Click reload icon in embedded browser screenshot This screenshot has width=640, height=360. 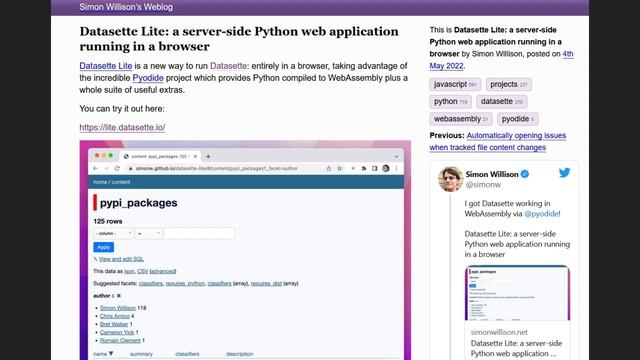[117, 168]
